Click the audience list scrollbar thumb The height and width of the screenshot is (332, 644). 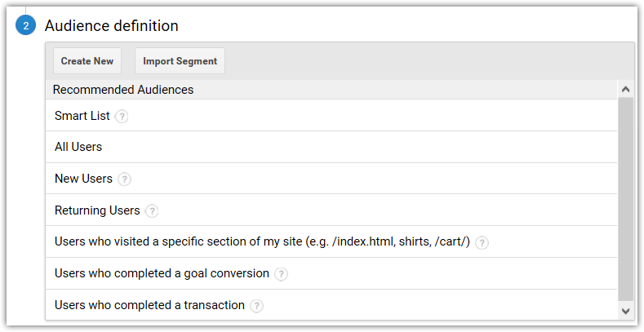pyautogui.click(x=625, y=201)
